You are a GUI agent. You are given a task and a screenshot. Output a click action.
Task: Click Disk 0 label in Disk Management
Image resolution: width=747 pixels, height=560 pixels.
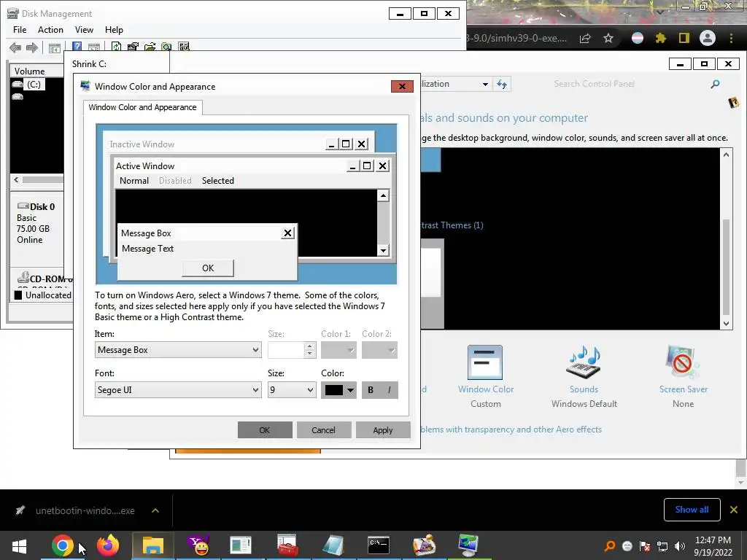(x=42, y=206)
